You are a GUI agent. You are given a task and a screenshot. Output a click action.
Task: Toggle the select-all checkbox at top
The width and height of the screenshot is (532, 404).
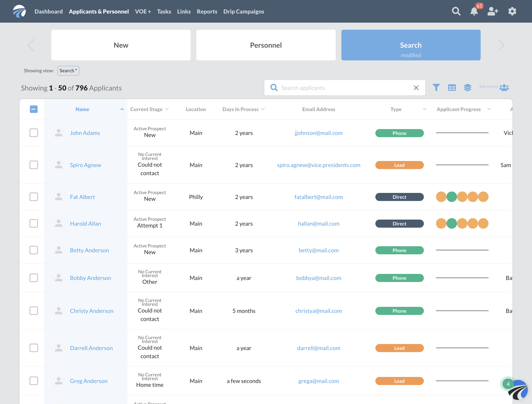coord(34,109)
